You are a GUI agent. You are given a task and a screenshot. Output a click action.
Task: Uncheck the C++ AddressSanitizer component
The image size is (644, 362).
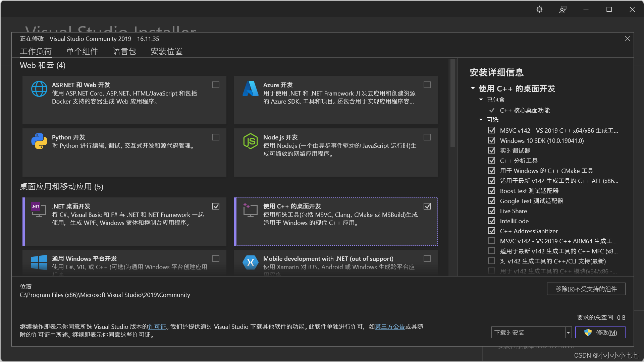pyautogui.click(x=492, y=231)
